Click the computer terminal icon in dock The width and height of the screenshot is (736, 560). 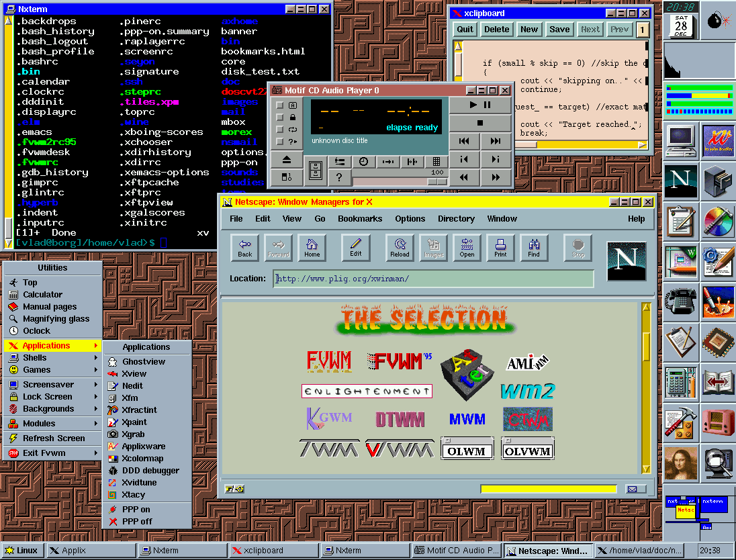[681, 140]
